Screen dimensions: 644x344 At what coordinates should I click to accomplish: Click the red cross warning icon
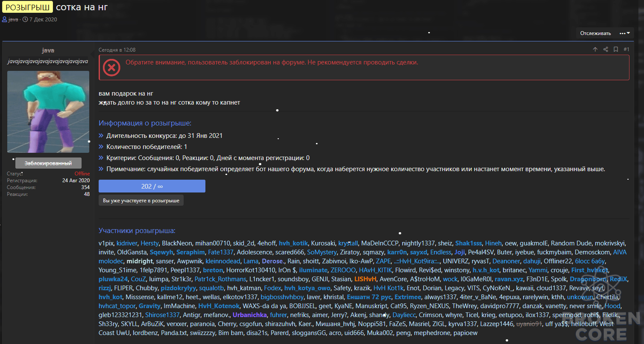point(111,67)
